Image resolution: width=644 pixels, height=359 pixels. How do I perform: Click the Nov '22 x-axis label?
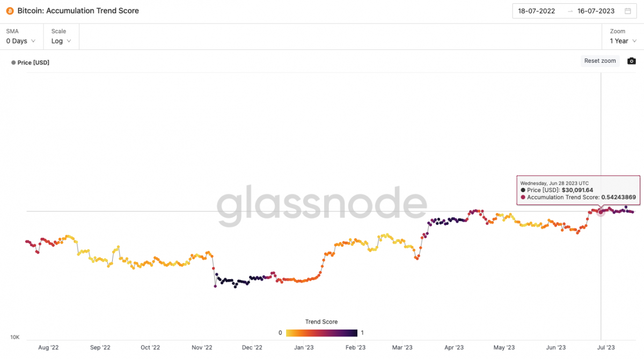(202, 348)
